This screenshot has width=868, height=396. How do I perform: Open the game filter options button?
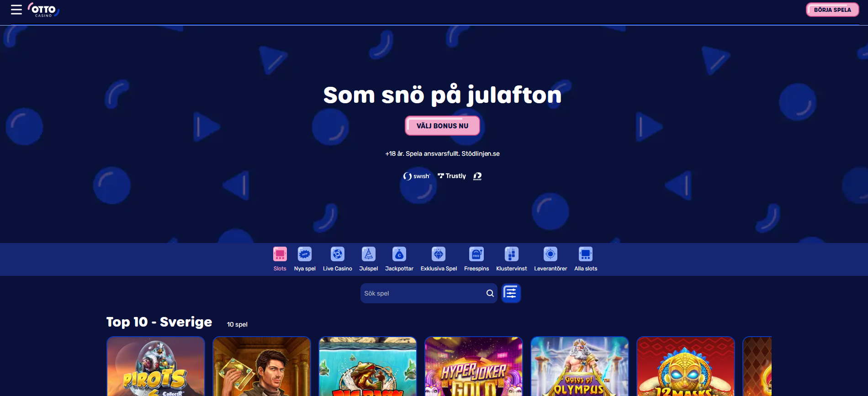(511, 293)
